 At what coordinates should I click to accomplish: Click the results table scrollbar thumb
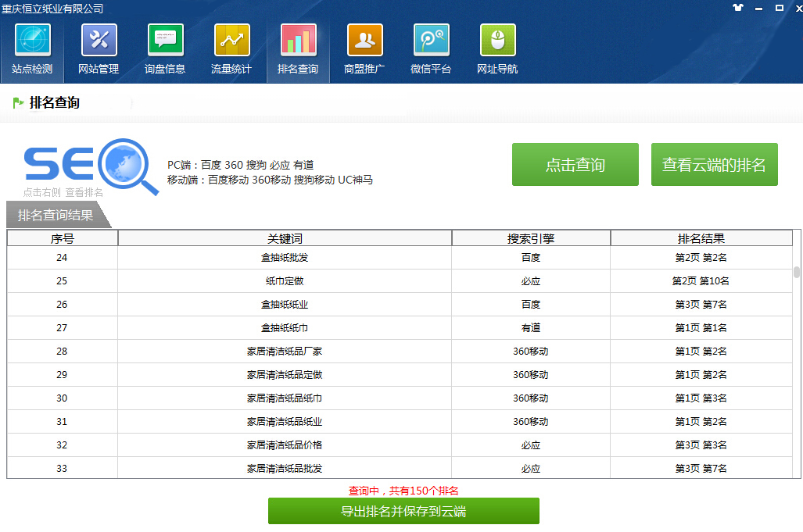tap(797, 272)
